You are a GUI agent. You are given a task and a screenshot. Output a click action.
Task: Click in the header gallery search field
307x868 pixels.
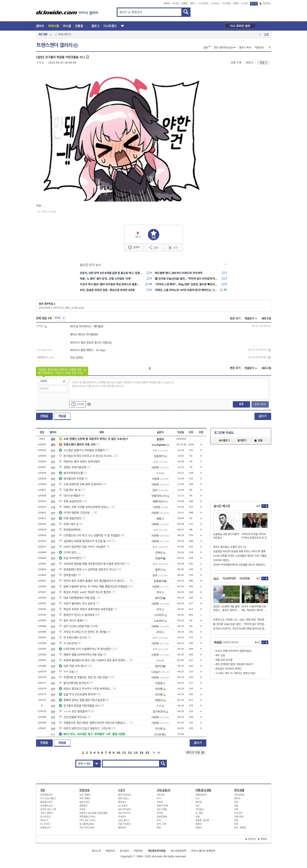tap(150, 12)
